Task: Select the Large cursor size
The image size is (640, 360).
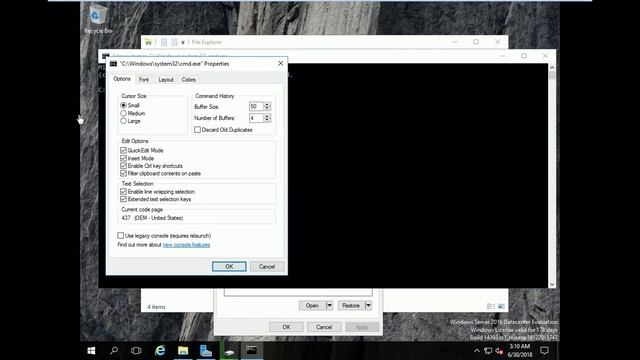Action: click(x=123, y=121)
